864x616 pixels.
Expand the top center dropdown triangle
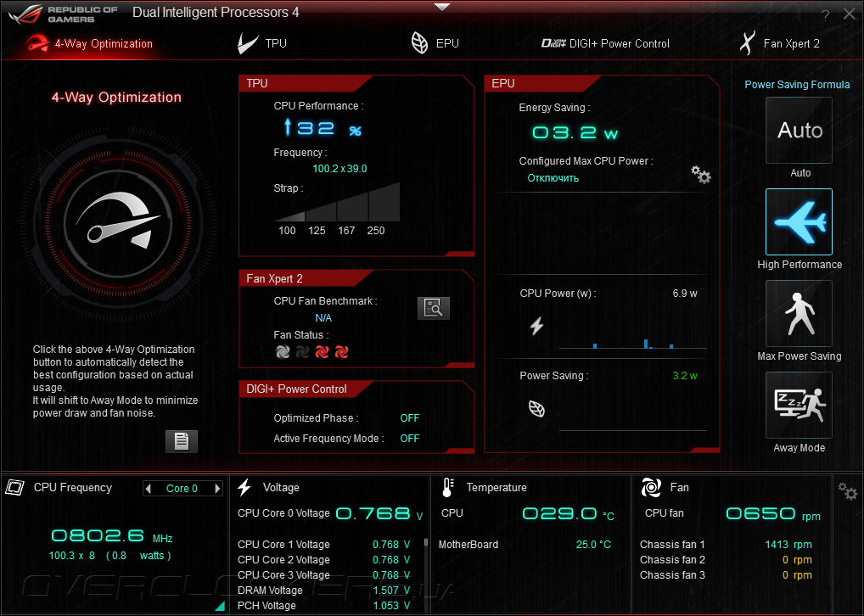442,7
